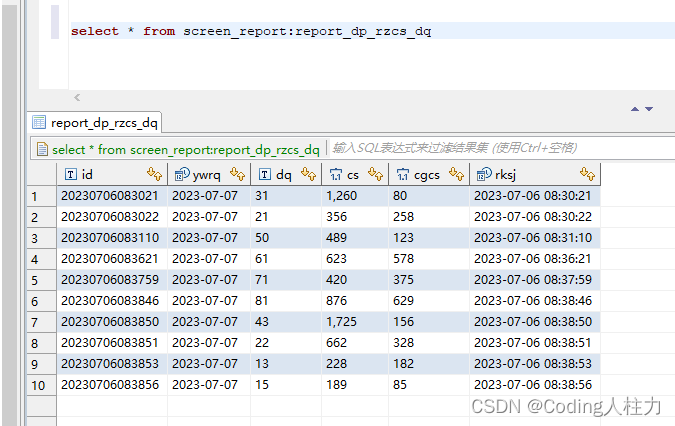Image resolution: width=675 pixels, height=426 pixels.
Task: Select row number 1 header
Action: point(42,196)
